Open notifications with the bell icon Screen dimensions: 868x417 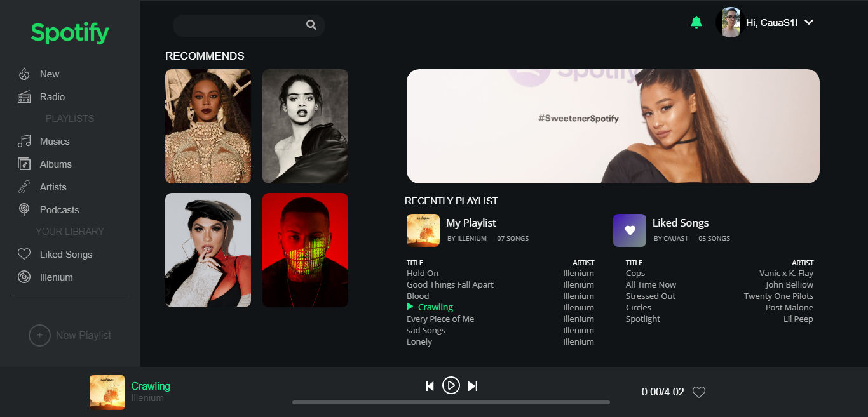point(696,23)
